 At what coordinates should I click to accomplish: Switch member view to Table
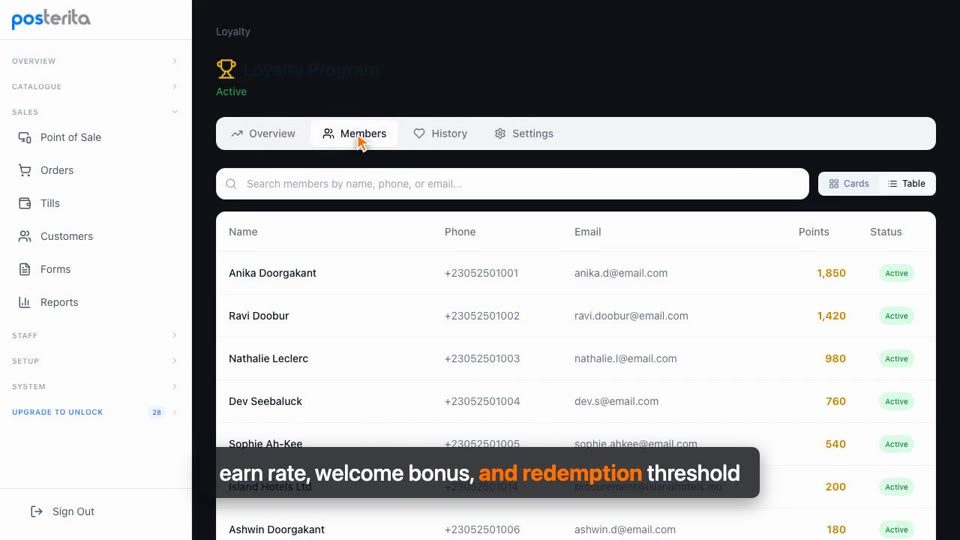pyautogui.click(x=907, y=184)
